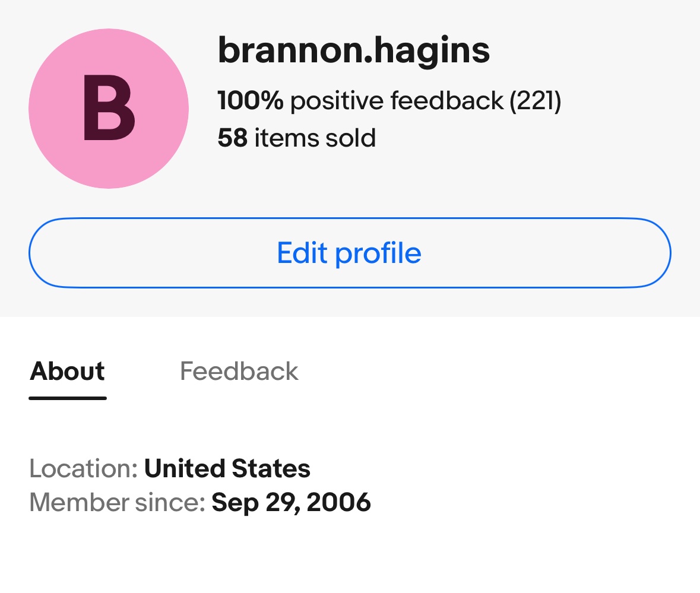Select the brannon.hagins username heading
Image resolution: width=700 pixels, height=593 pixels.
click(354, 50)
